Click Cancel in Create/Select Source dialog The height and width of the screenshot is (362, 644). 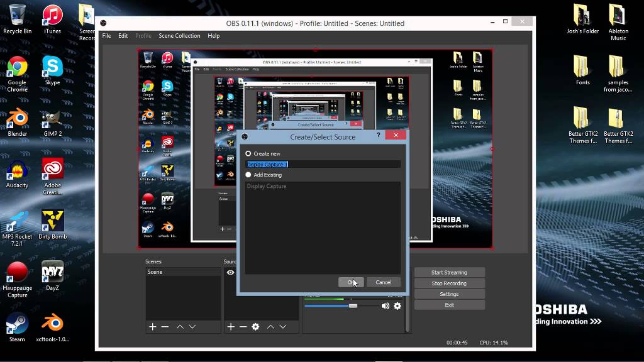[383, 282]
